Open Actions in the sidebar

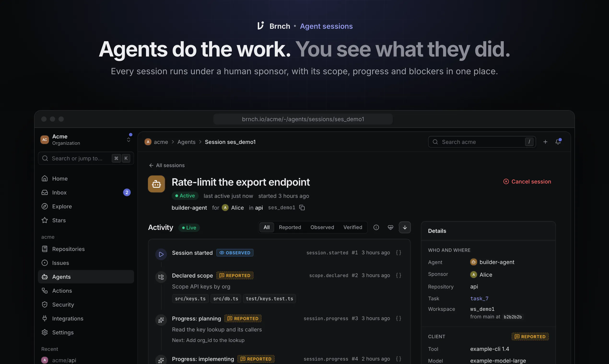[x=86, y=291]
